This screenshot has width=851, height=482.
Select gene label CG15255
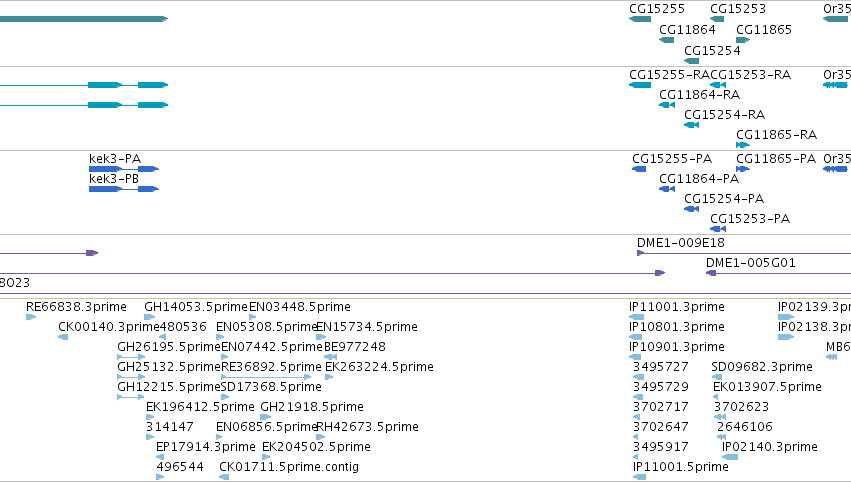point(657,9)
